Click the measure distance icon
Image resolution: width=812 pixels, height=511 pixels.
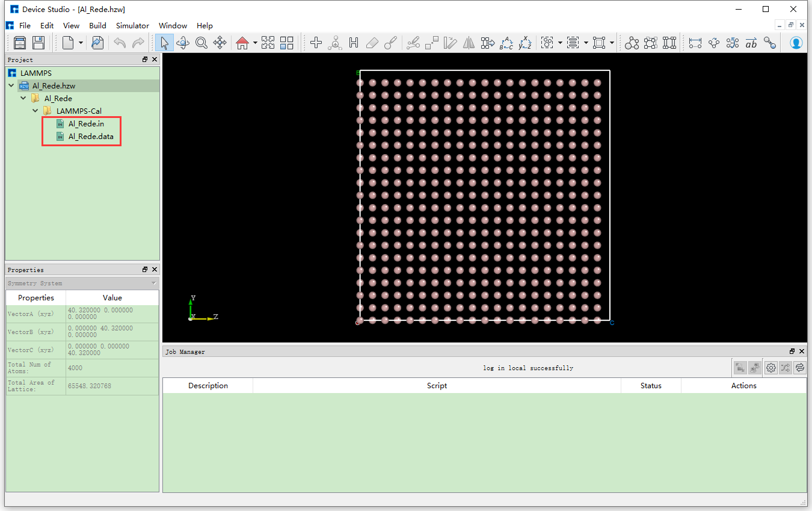point(695,43)
